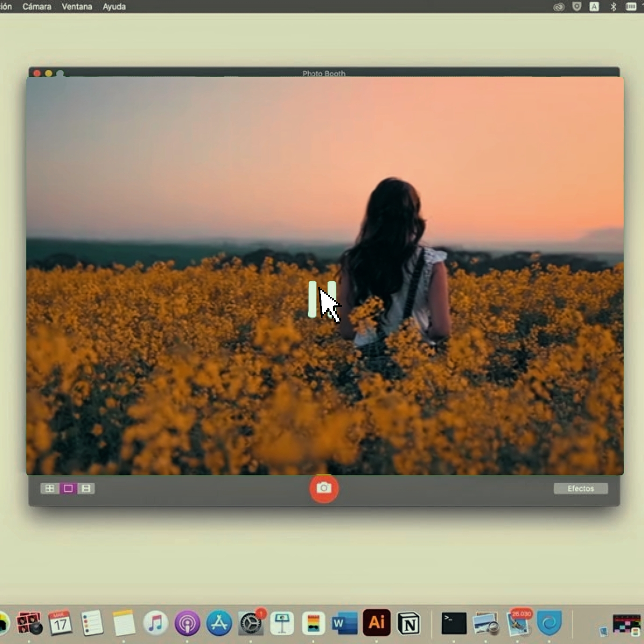
Task: Click the Bluetooth icon in menu bar
Action: tap(613, 6)
